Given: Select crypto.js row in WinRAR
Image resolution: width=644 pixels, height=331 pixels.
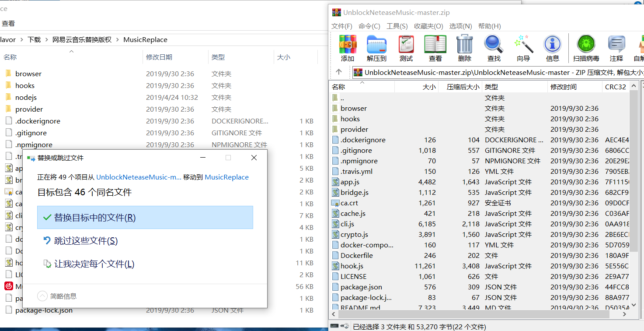Looking at the screenshot, I should point(480,234).
